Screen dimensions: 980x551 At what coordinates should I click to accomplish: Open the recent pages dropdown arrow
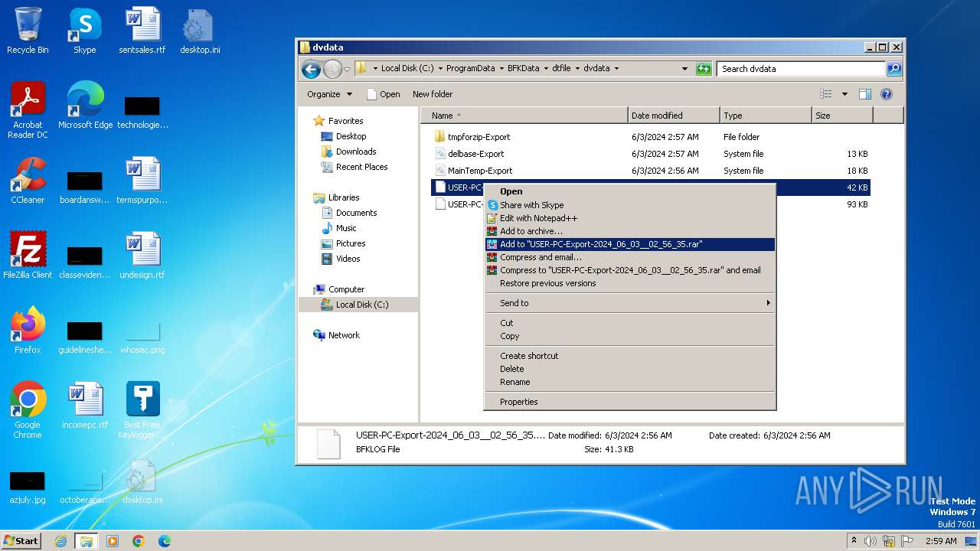pyautogui.click(x=347, y=69)
